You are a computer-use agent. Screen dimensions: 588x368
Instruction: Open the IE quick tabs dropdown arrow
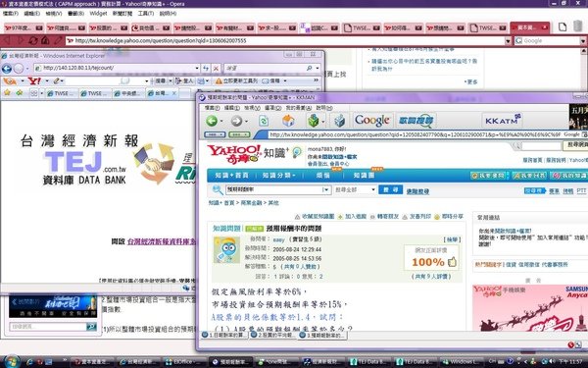coord(41,93)
